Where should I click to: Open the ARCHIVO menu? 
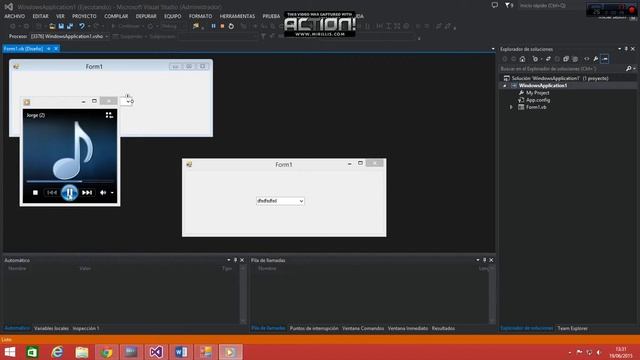point(15,16)
